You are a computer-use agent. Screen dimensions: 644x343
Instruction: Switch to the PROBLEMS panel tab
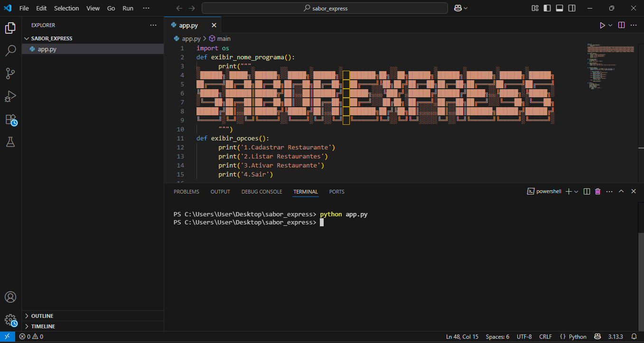186,192
